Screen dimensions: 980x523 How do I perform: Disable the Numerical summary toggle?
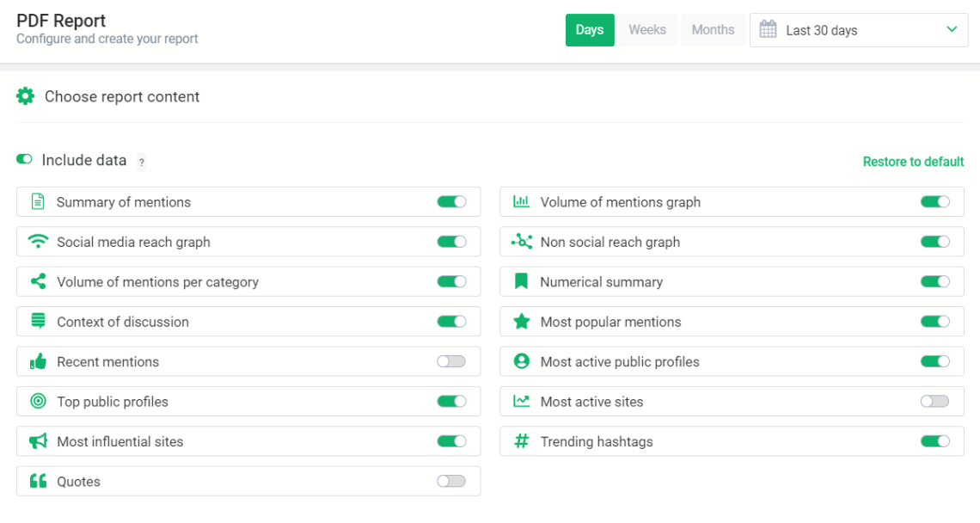click(934, 281)
